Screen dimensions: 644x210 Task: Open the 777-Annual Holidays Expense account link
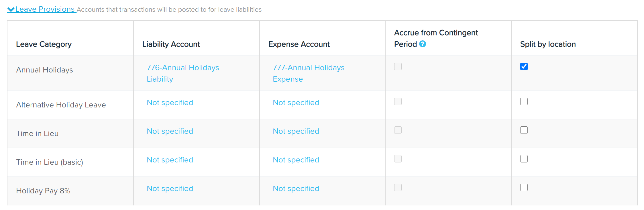(x=309, y=73)
